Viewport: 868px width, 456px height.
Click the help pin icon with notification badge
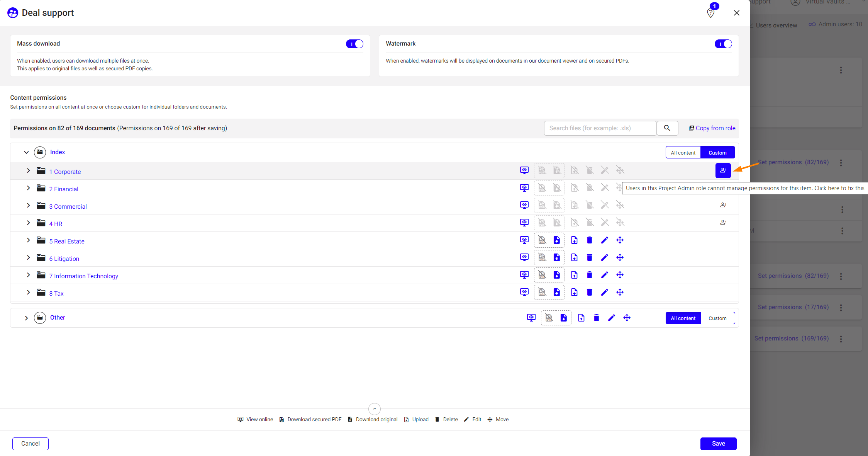tap(710, 13)
